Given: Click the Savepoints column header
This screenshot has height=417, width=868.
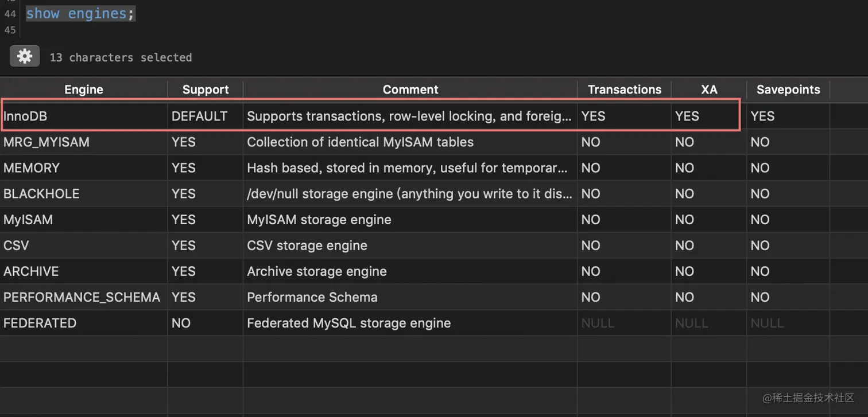Looking at the screenshot, I should [x=788, y=89].
